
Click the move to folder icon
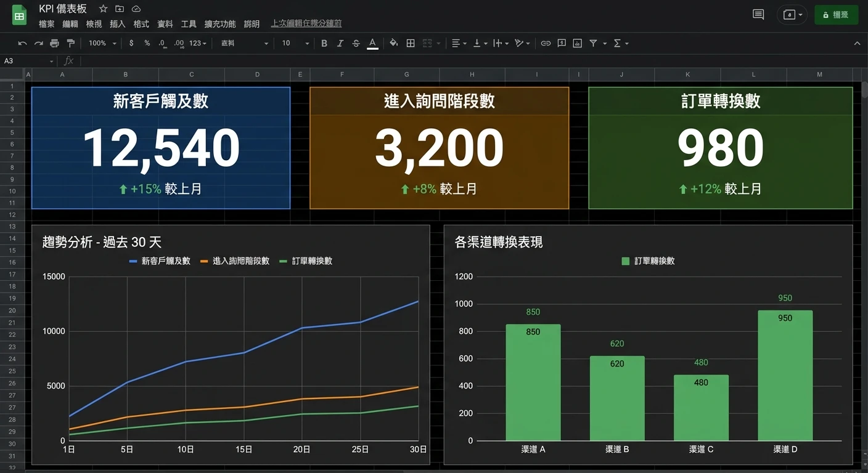point(120,9)
